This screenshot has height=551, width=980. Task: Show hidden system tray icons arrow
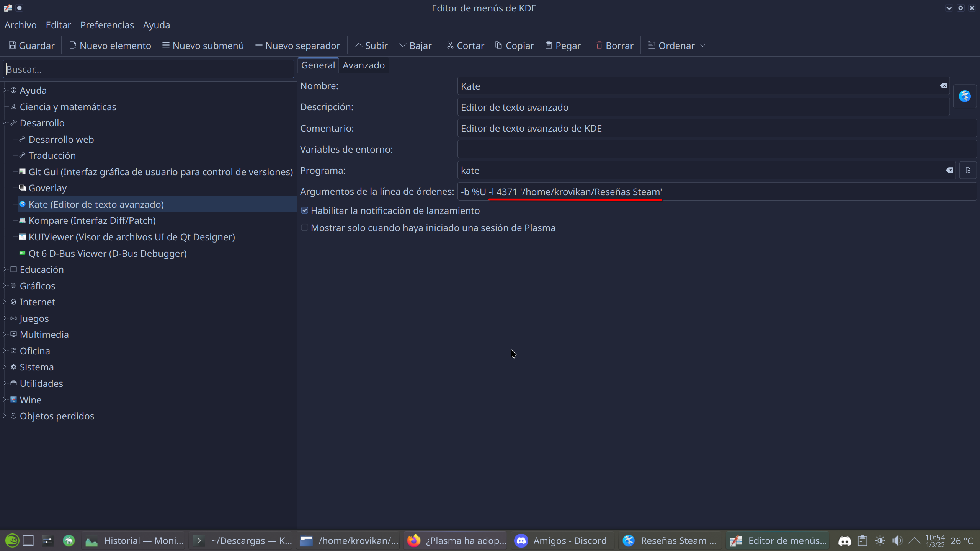(914, 541)
